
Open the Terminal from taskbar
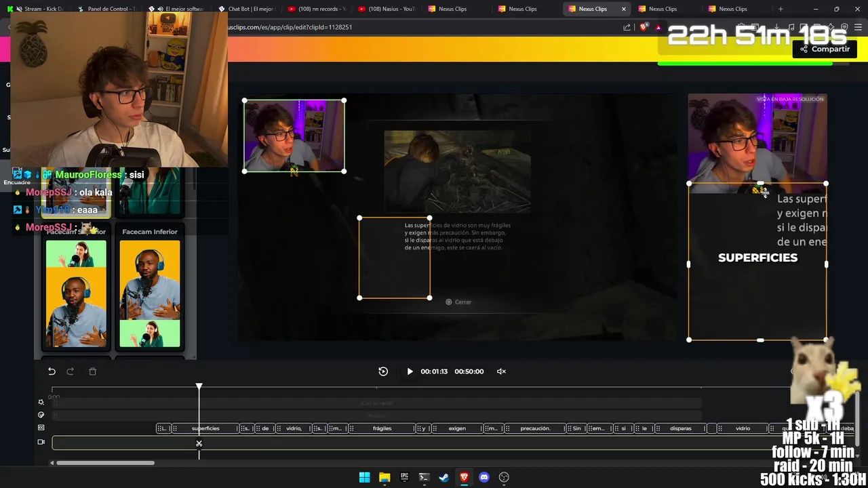pyautogui.click(x=424, y=477)
